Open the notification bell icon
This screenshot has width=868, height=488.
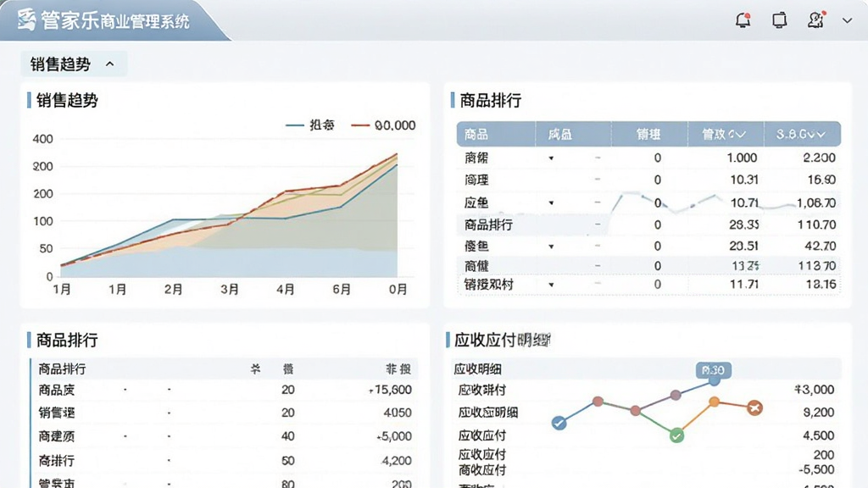click(x=743, y=20)
